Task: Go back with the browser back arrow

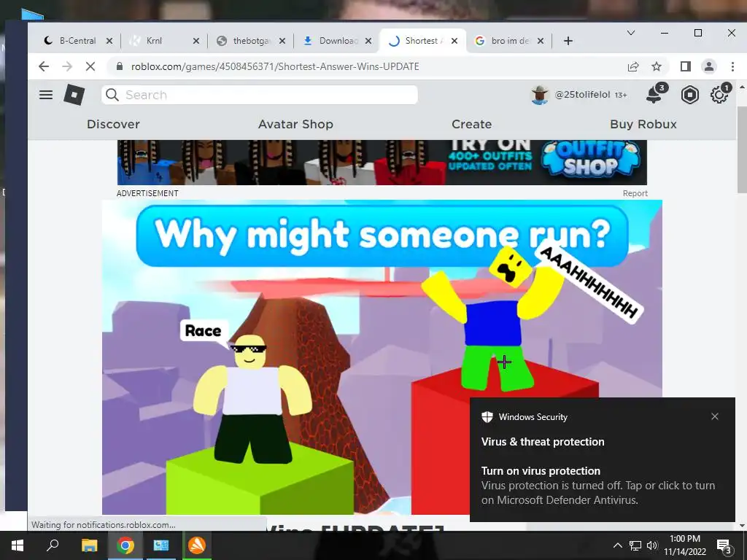Action: [x=43, y=66]
